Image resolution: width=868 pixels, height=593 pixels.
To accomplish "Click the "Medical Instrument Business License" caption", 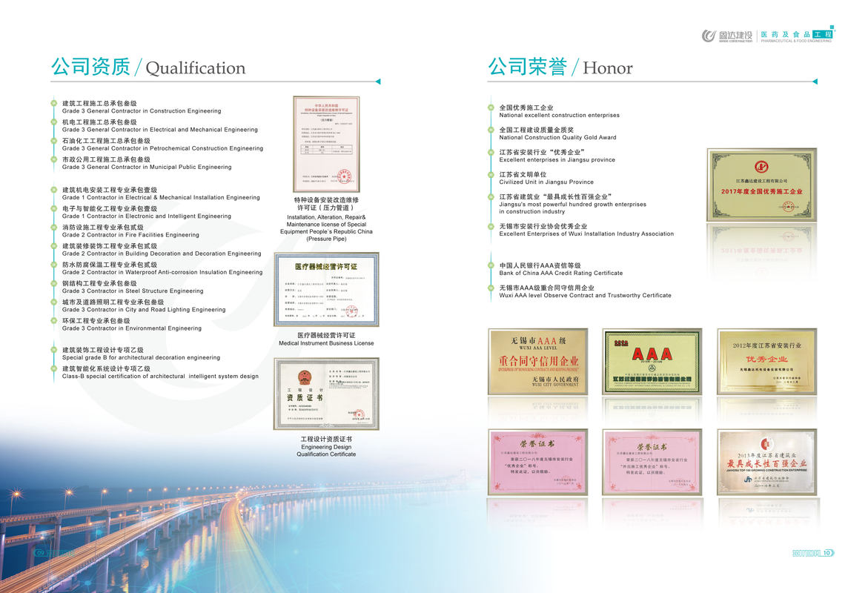I will click(326, 343).
